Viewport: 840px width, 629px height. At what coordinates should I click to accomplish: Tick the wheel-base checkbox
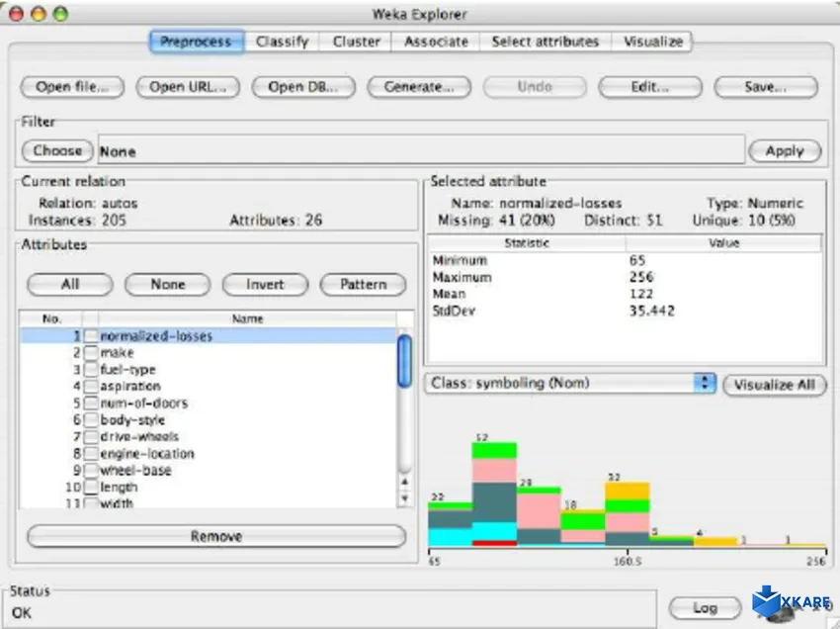[x=91, y=470]
